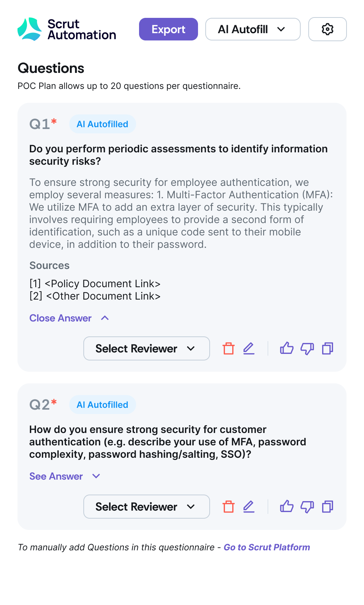The image size is (364, 605).
Task: Copy the Q2 answer
Action: [x=328, y=507]
